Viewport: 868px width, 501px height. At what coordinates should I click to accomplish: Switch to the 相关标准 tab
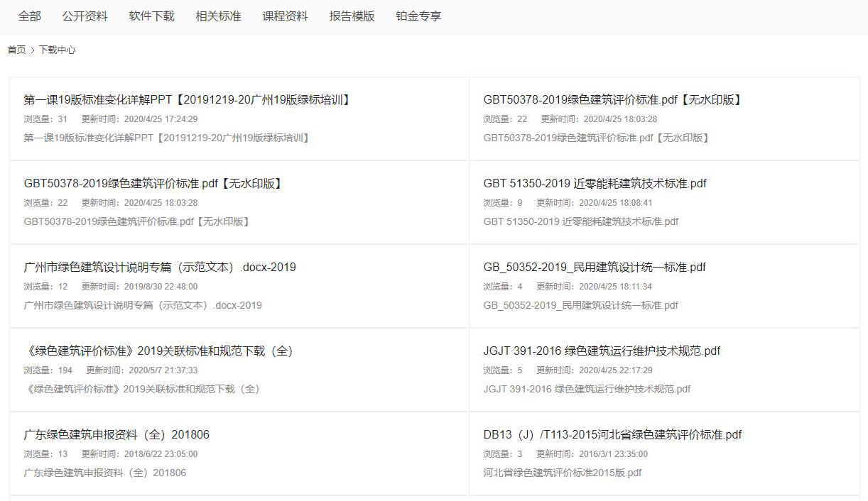pos(218,16)
